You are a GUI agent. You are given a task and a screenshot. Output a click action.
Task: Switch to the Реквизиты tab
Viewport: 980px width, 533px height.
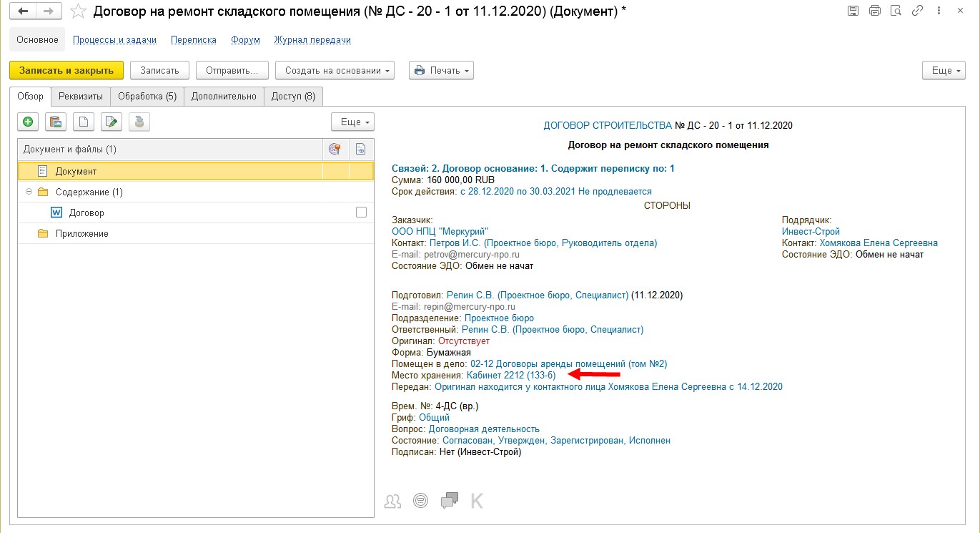tap(81, 97)
